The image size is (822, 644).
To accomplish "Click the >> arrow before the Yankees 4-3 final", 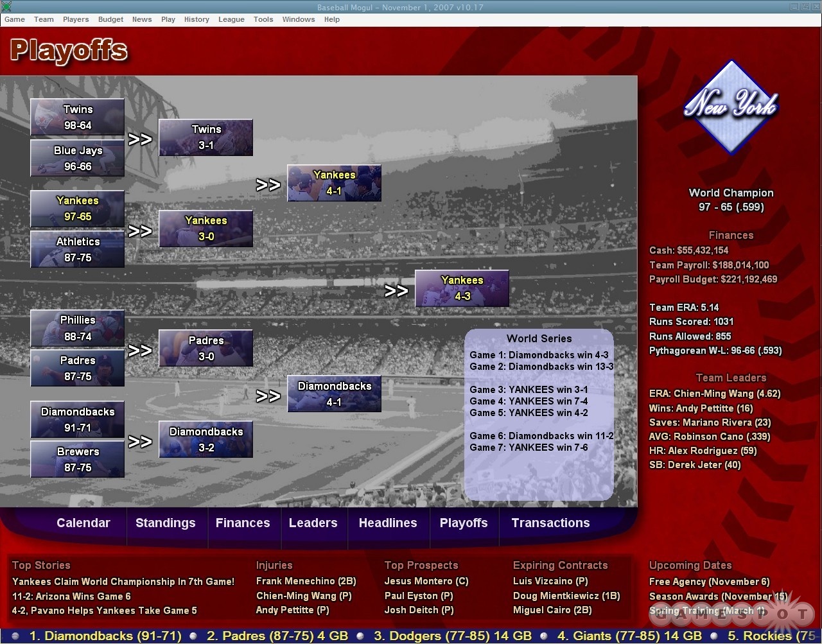I will pyautogui.click(x=396, y=290).
